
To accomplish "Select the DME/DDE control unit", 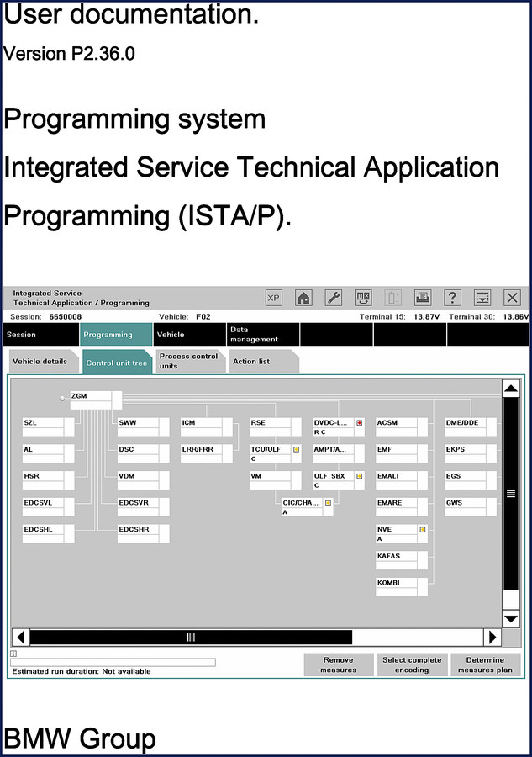I will click(x=471, y=427).
